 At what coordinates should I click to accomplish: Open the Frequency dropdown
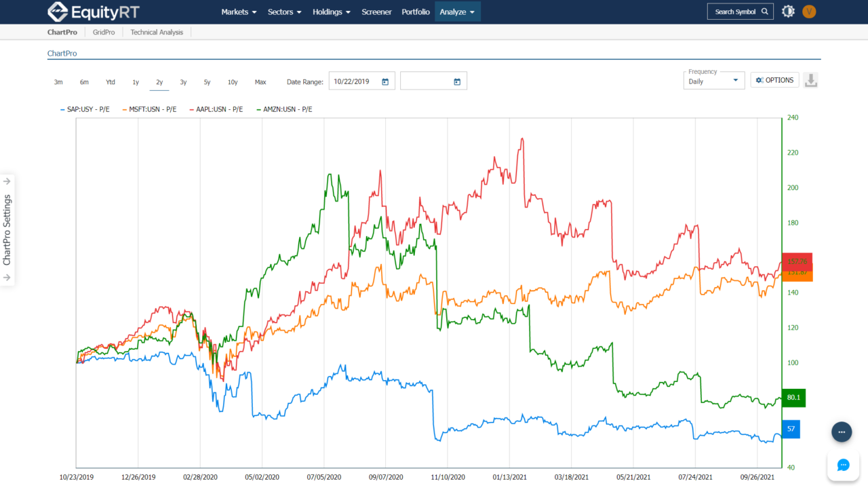point(713,82)
